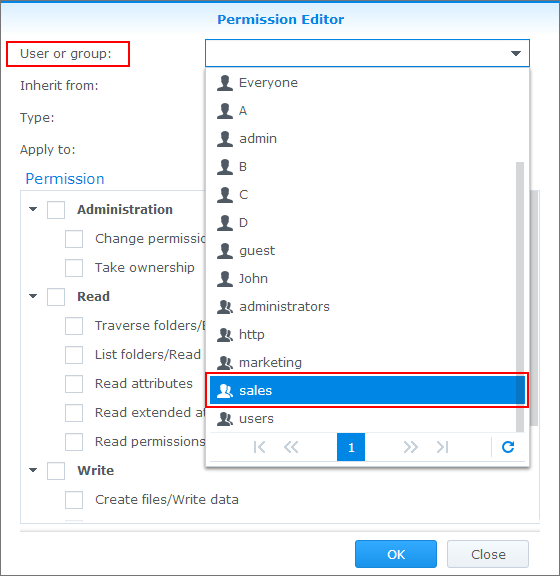This screenshot has width=560, height=576.
Task: Collapse the Read permission section
Action: tap(33, 296)
